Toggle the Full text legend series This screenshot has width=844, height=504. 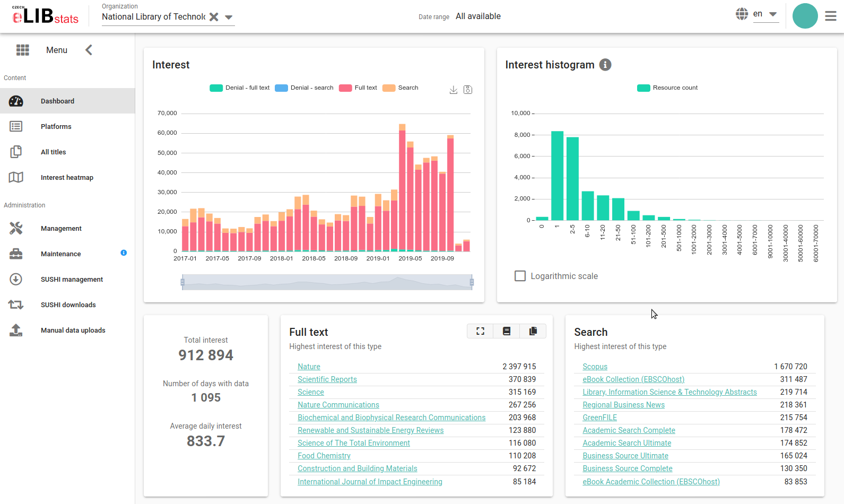[358, 88]
